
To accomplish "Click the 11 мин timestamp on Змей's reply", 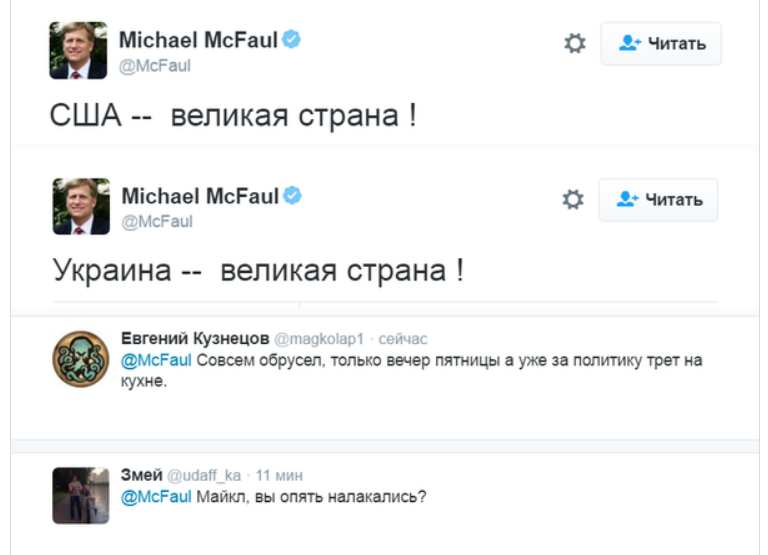I will [279, 474].
